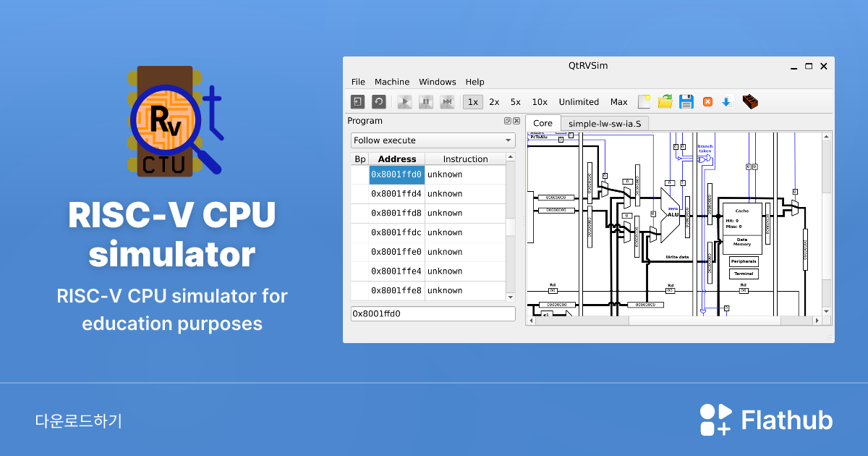Viewport: 868px width, 456px height.
Task: Click the Compile source brick icon
Action: coord(750,102)
